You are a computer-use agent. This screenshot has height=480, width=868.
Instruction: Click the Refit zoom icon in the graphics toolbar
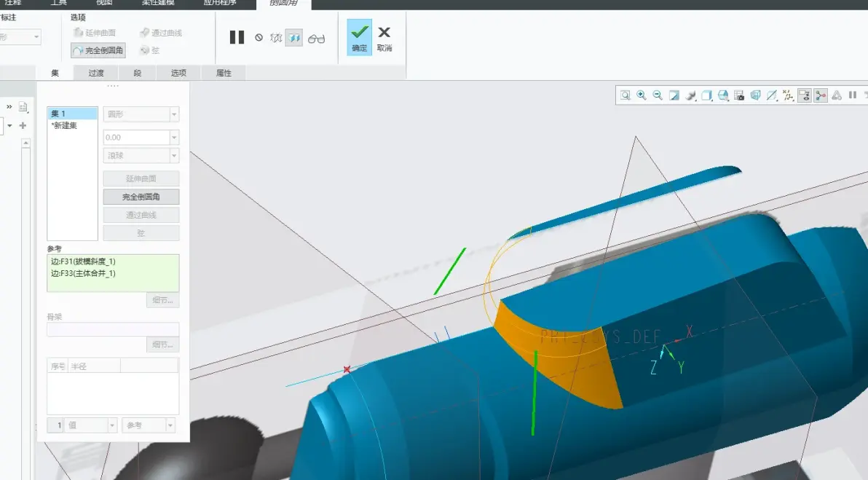(x=625, y=95)
